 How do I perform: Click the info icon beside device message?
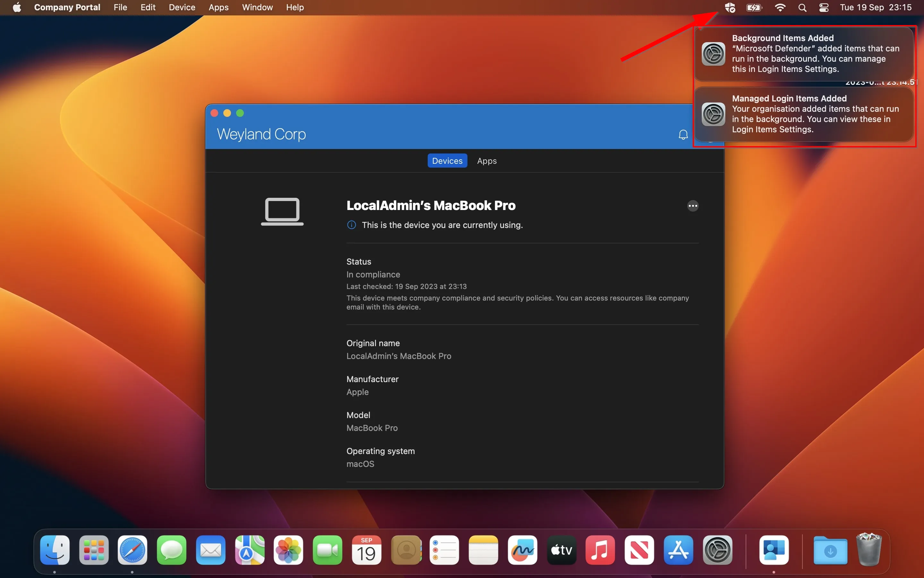click(x=351, y=225)
